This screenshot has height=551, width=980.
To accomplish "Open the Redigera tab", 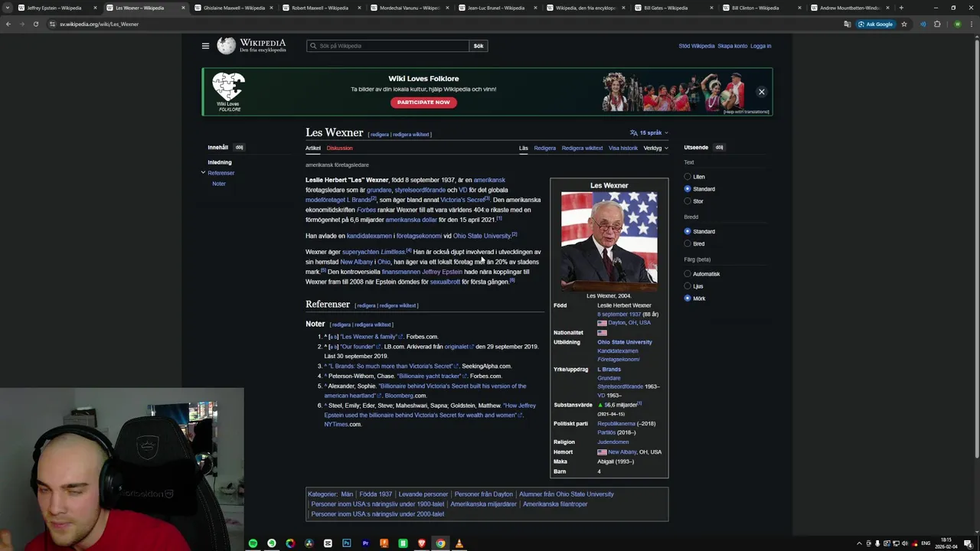I will pyautogui.click(x=545, y=148).
